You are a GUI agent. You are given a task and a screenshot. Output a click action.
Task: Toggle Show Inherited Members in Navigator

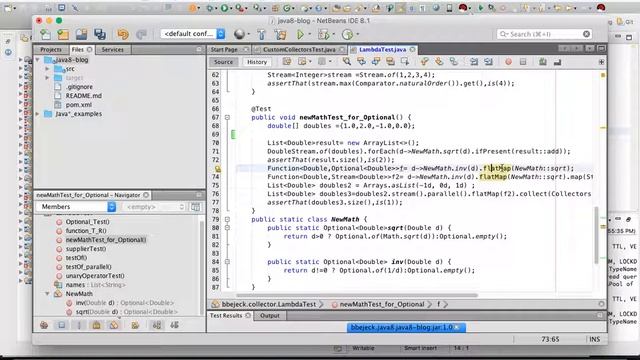[x=44, y=325]
